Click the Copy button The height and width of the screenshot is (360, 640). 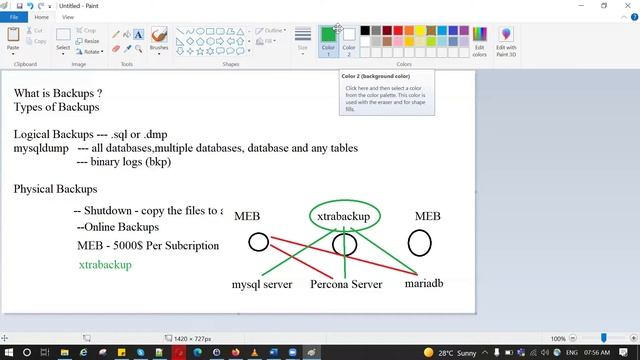[x=36, y=41]
